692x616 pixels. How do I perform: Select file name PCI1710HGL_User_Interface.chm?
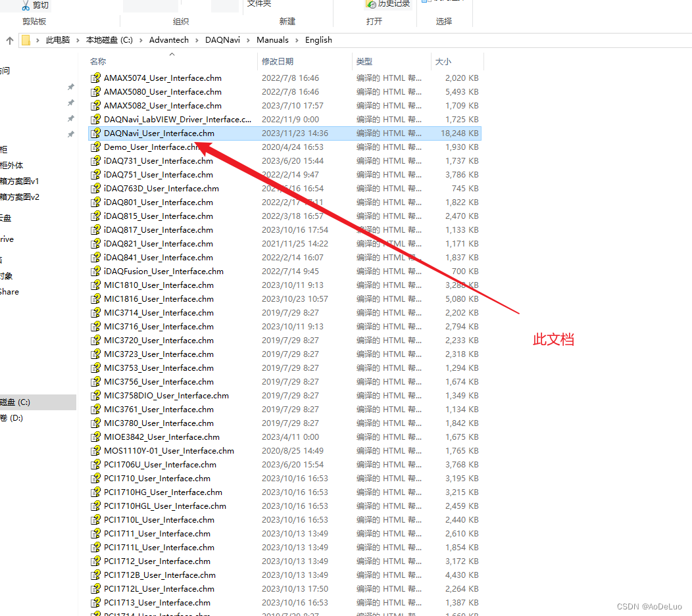click(x=164, y=506)
